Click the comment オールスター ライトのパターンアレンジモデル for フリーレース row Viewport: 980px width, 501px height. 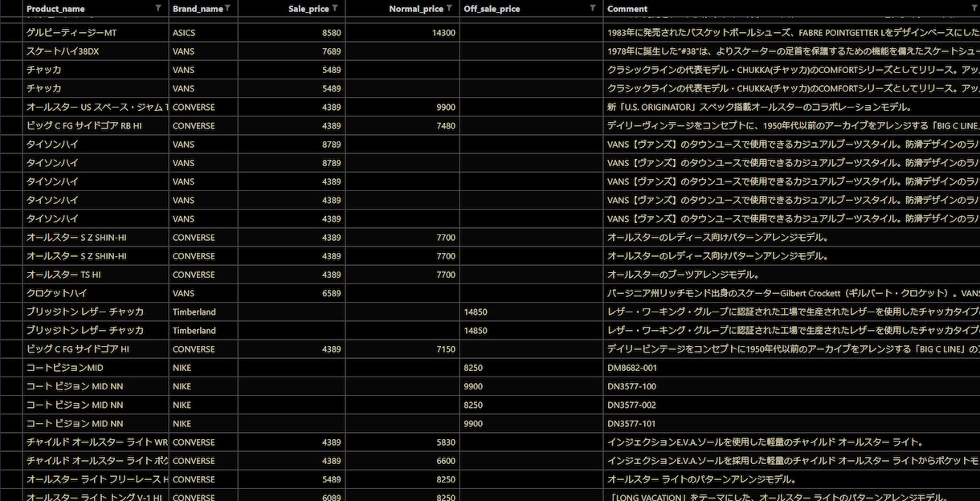(791, 479)
